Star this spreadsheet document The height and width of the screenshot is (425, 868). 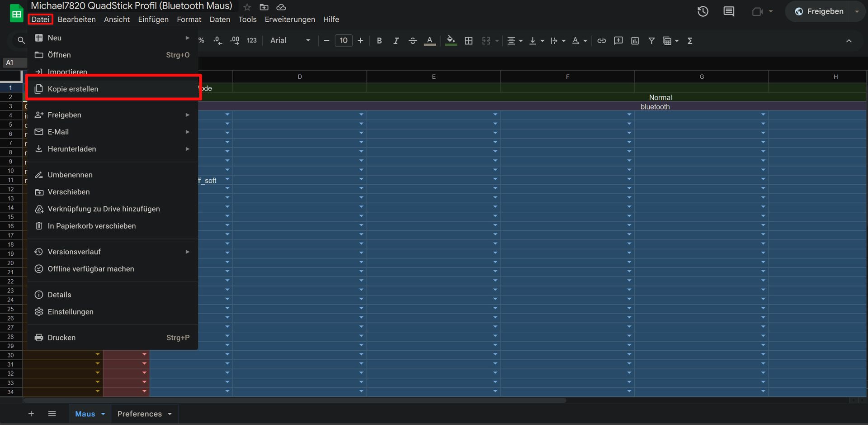click(247, 7)
